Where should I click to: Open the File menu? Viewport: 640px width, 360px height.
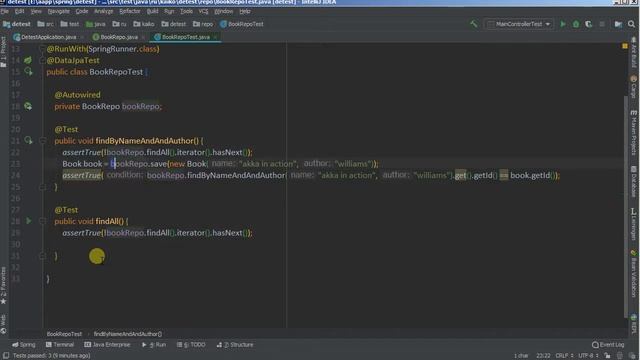point(5,11)
